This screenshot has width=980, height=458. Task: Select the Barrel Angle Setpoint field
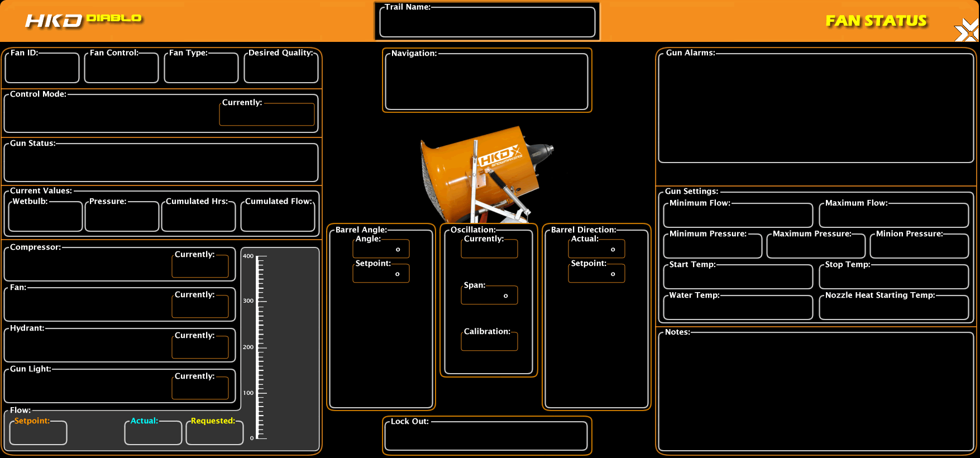[381, 274]
